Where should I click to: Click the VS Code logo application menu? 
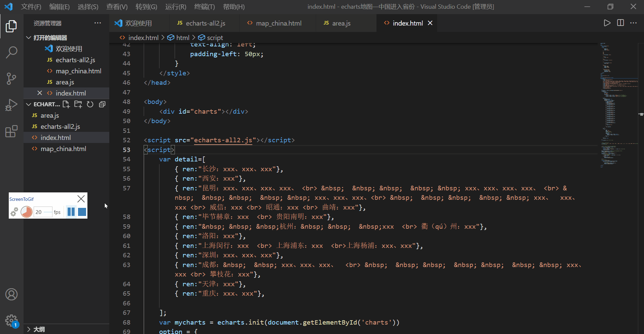[x=8, y=7]
